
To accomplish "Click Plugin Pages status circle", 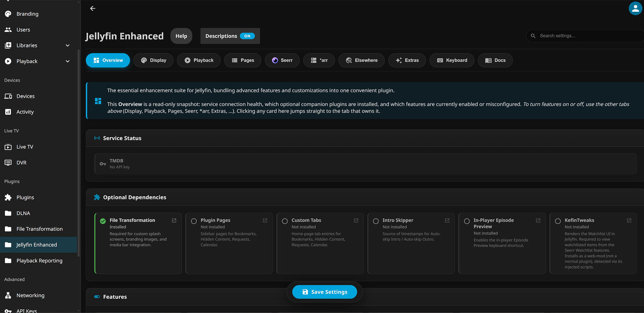I will tap(194, 221).
